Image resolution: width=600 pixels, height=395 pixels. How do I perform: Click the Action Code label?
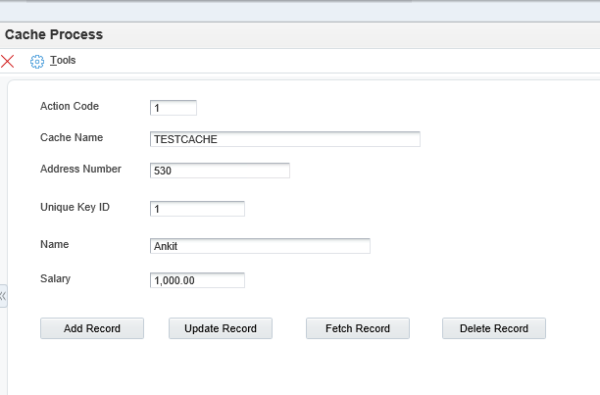pyautogui.click(x=70, y=106)
